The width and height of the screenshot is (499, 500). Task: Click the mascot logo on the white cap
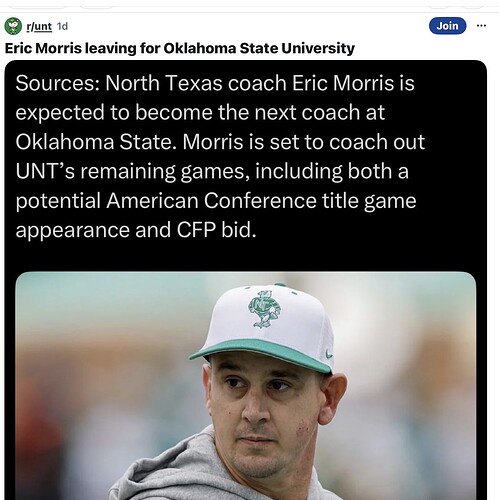(264, 309)
